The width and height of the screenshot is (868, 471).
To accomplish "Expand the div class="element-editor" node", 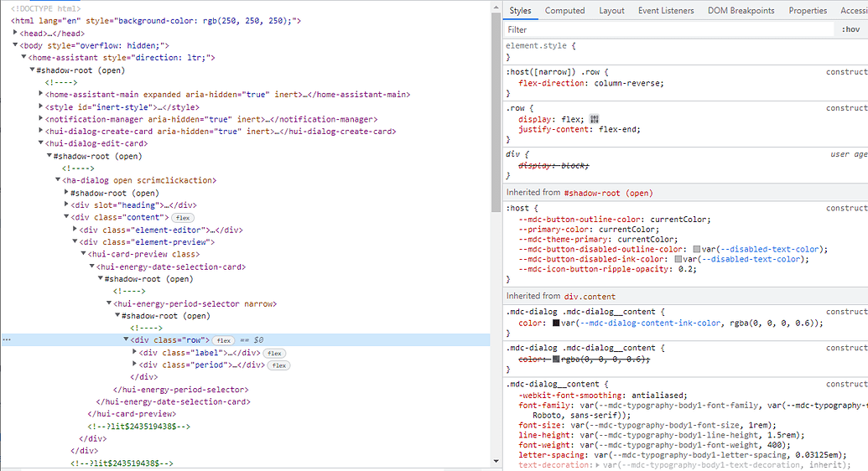I will pos(75,230).
